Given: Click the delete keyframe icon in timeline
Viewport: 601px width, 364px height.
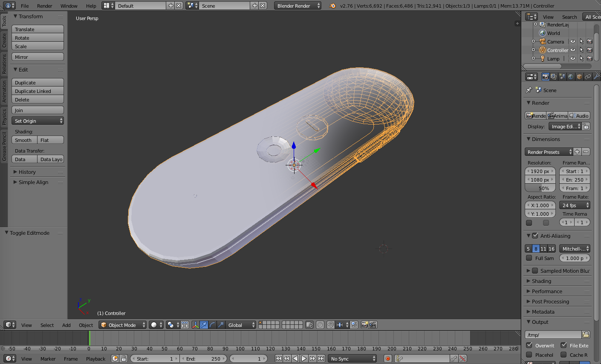Looking at the screenshot, I should [462, 359].
